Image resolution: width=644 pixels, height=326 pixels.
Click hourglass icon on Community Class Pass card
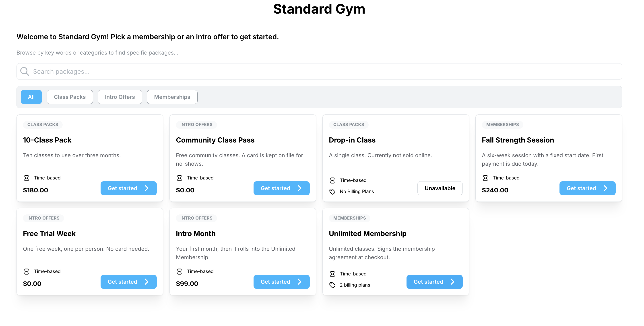pyautogui.click(x=180, y=178)
